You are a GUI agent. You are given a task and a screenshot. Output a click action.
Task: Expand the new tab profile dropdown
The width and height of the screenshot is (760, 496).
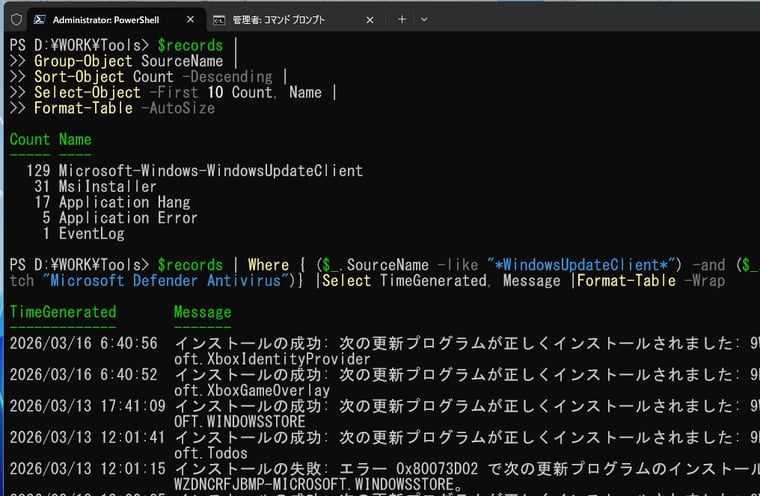(x=424, y=19)
